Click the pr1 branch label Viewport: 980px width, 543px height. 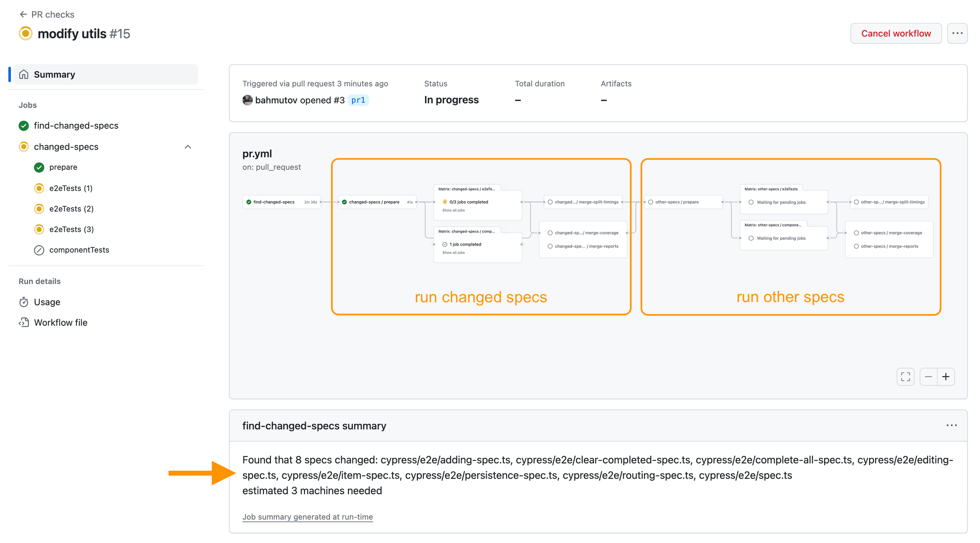point(358,100)
